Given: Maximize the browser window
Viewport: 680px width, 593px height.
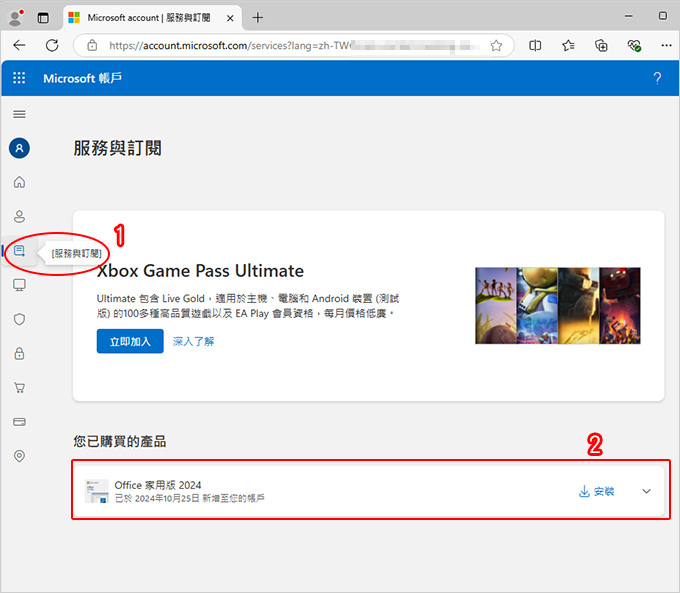Looking at the screenshot, I should pos(663,16).
